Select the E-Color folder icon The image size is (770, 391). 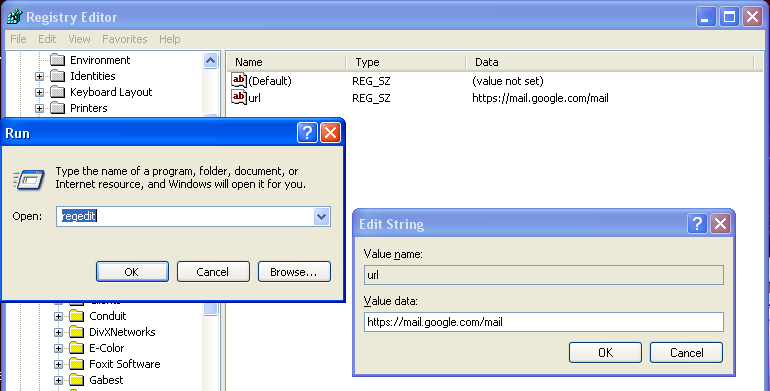tap(77, 348)
